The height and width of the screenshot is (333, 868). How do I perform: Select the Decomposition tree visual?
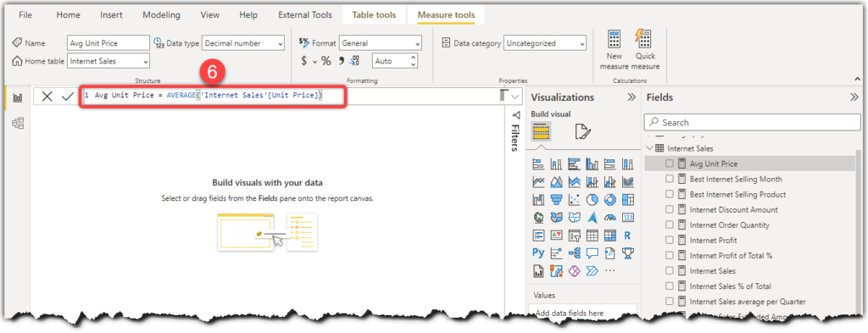pos(574,253)
